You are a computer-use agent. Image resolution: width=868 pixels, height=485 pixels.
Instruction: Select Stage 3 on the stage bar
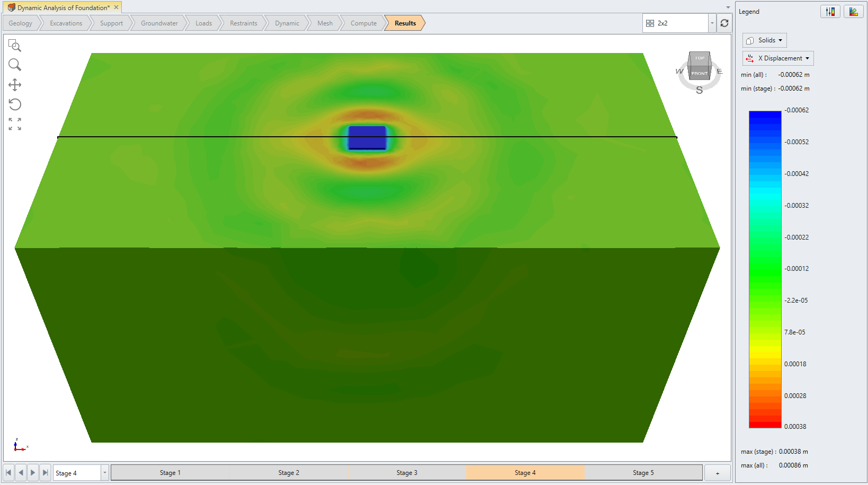pyautogui.click(x=407, y=473)
